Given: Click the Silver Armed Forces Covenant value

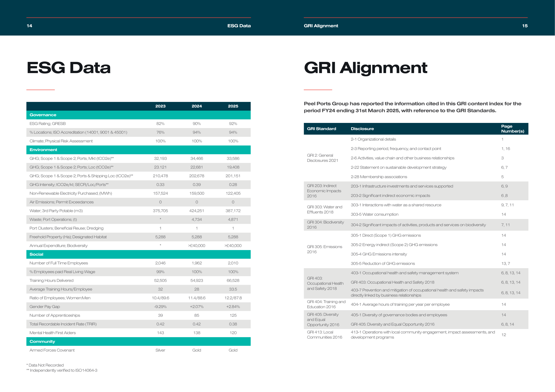Looking at the screenshot, I should (x=161, y=350).
